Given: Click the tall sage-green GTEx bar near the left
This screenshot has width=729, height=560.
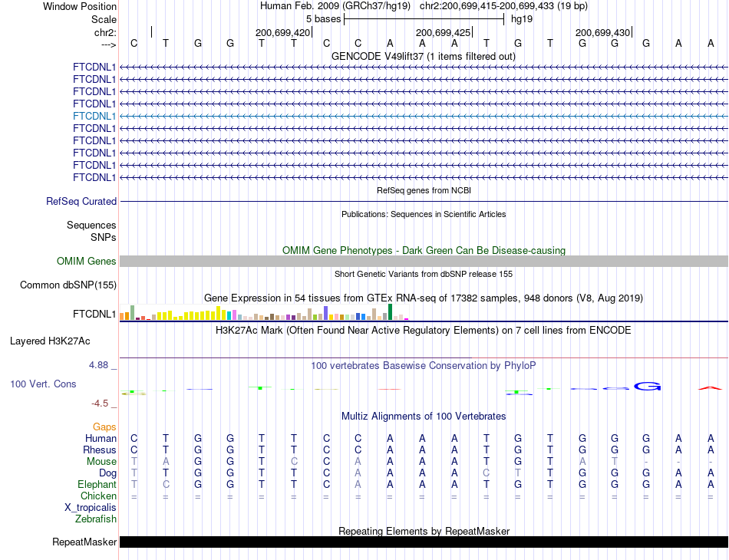Looking at the screenshot, I should (x=133, y=312).
